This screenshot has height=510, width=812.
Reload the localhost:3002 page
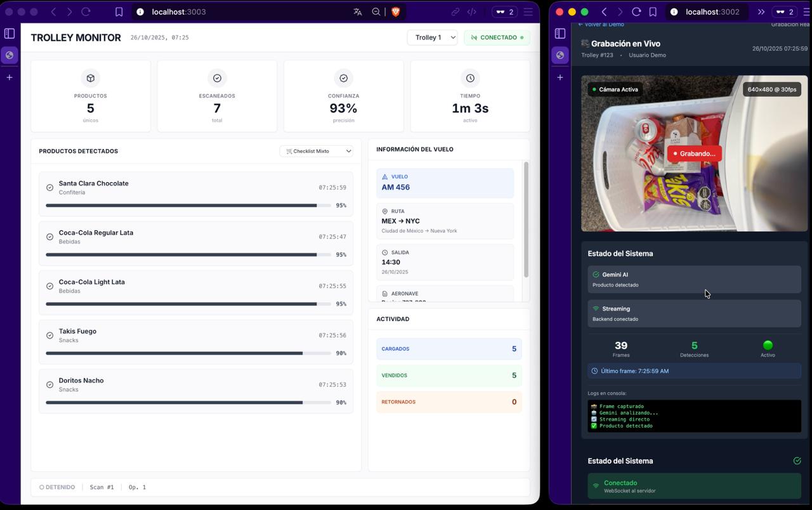pyautogui.click(x=636, y=11)
